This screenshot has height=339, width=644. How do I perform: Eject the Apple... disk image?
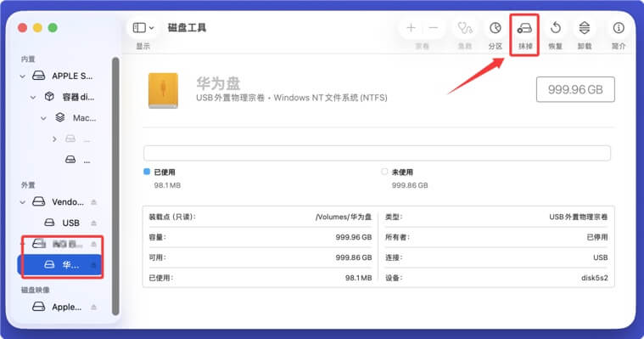pos(93,307)
